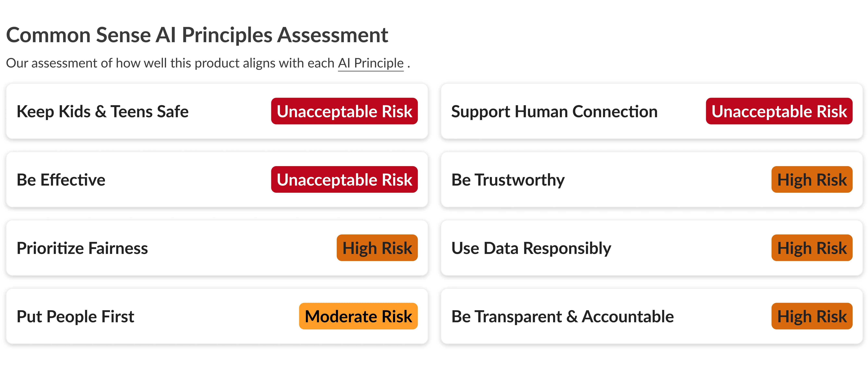Click High Risk badge beside Prioritize Fairness
Screen dimensions: 868x365
377,248
